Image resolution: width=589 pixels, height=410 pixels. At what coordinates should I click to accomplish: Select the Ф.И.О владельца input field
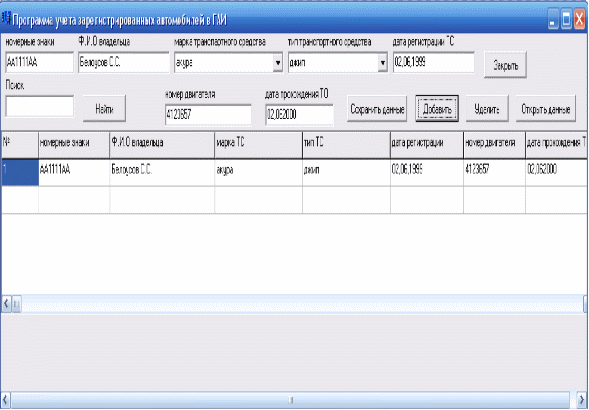(124, 62)
